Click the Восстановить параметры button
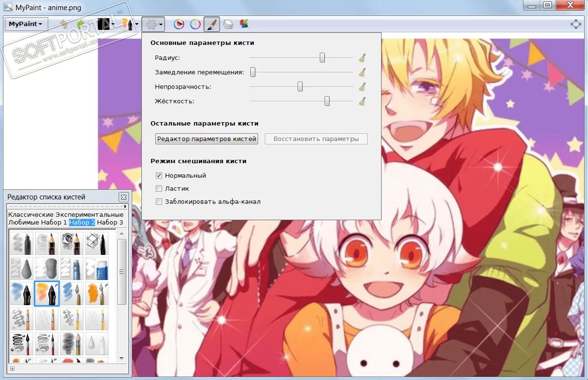The width and height of the screenshot is (588, 380). [x=316, y=139]
